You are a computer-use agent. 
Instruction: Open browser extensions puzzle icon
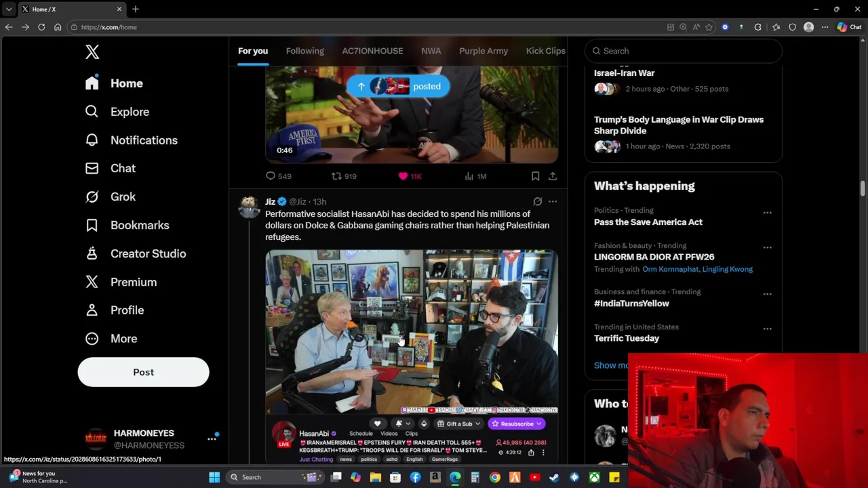pyautogui.click(x=757, y=27)
